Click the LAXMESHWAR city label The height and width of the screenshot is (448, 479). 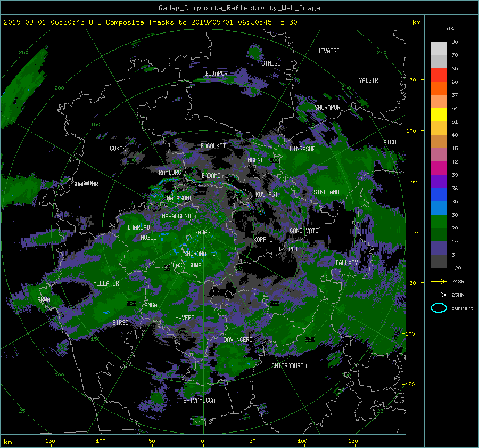tap(188, 265)
